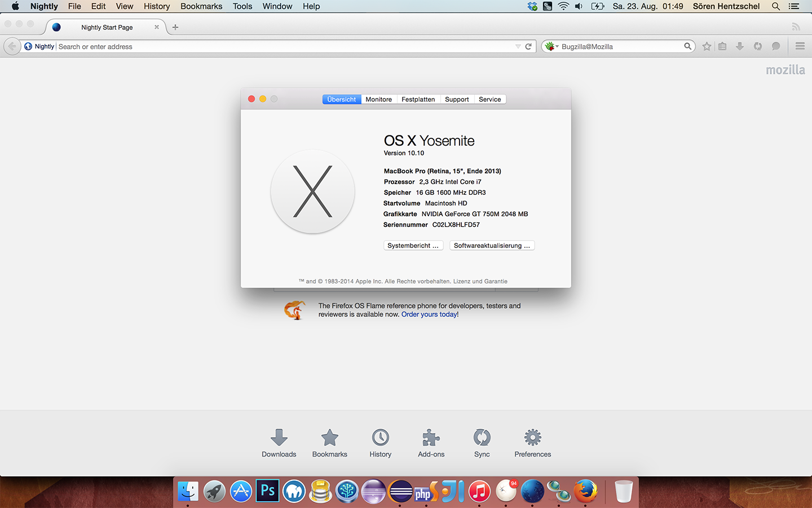This screenshot has height=508, width=812.
Task: Click the Nightly site identity globe icon
Action: coord(28,46)
